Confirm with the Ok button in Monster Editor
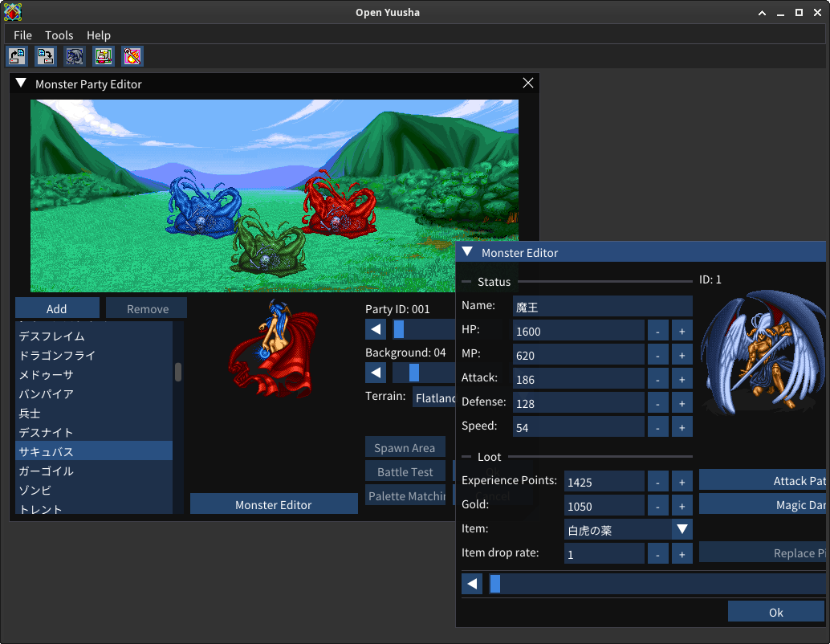 776,612
